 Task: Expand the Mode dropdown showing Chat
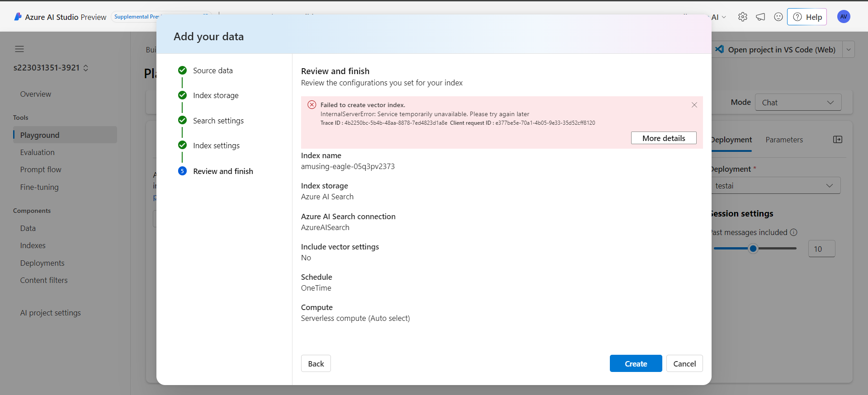pyautogui.click(x=798, y=103)
